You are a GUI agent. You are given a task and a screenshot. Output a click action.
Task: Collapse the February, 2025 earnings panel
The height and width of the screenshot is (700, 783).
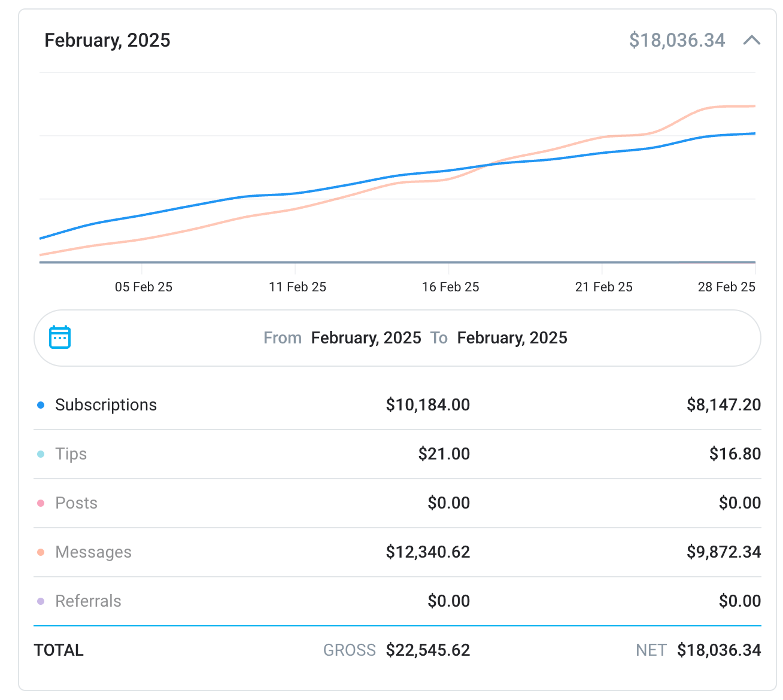[x=751, y=40]
